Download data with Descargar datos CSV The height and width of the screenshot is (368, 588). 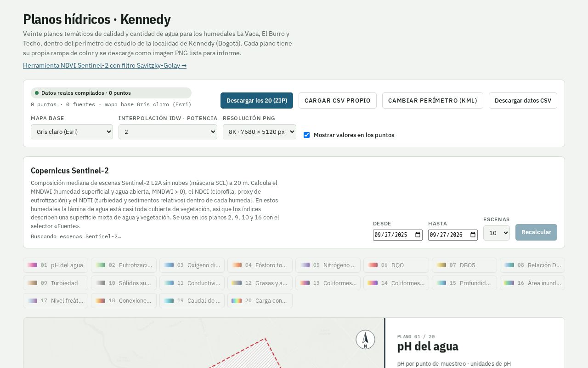[x=523, y=101]
